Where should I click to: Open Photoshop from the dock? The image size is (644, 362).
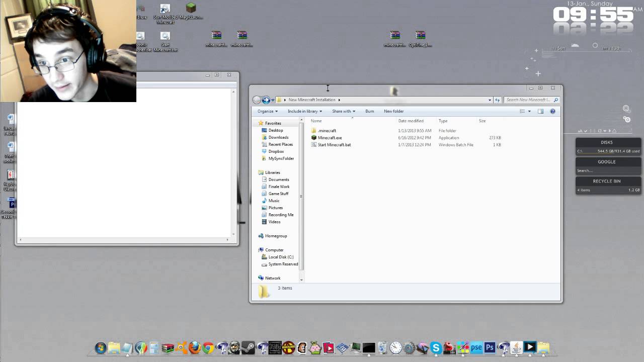coord(490,348)
